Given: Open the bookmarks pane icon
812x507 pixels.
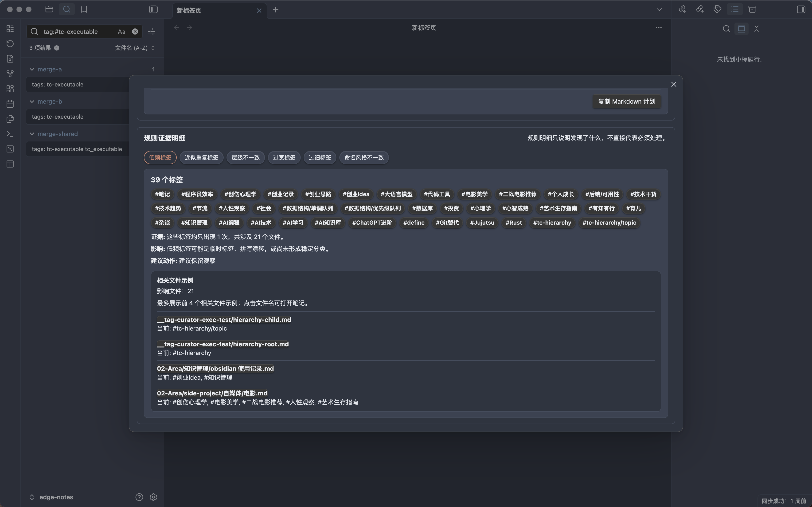Looking at the screenshot, I should pyautogui.click(x=84, y=9).
